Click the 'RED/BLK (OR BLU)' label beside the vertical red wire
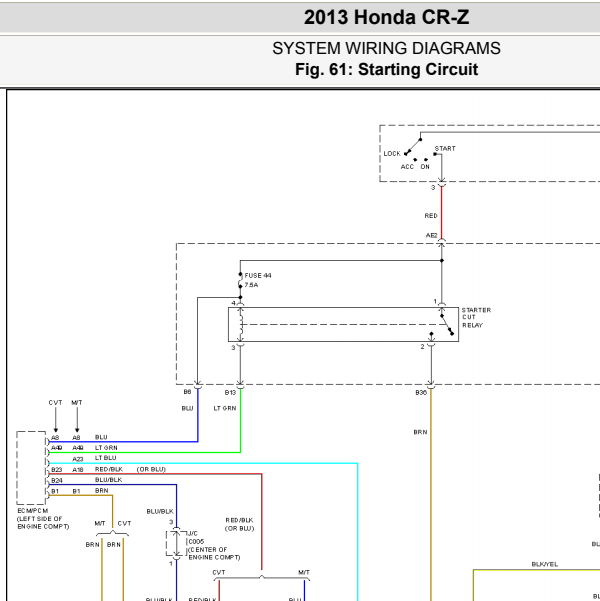600x601 pixels. pyautogui.click(x=240, y=524)
